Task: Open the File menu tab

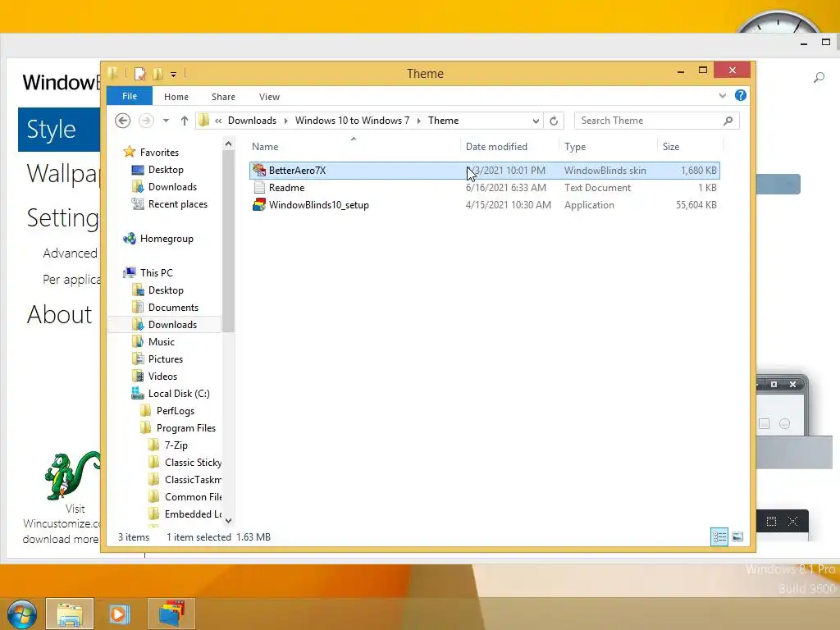Action: click(x=130, y=96)
